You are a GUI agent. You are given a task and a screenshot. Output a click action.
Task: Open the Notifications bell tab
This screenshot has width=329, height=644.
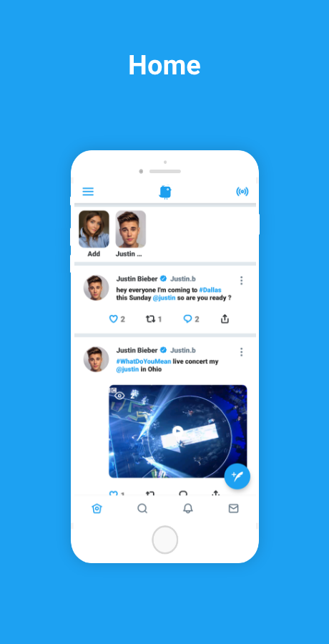point(187,509)
